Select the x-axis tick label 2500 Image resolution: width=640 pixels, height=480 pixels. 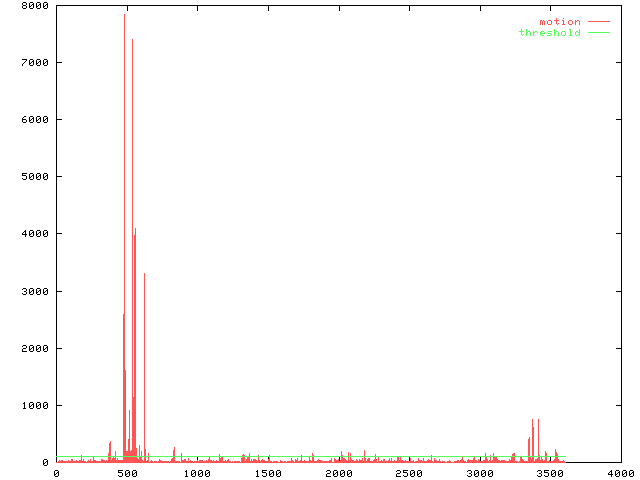point(409,473)
